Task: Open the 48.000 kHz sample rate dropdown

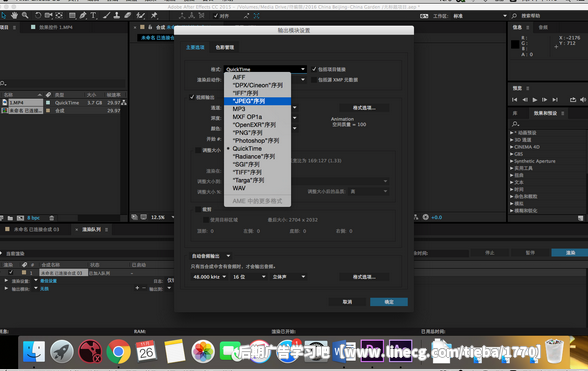Action: pyautogui.click(x=209, y=277)
